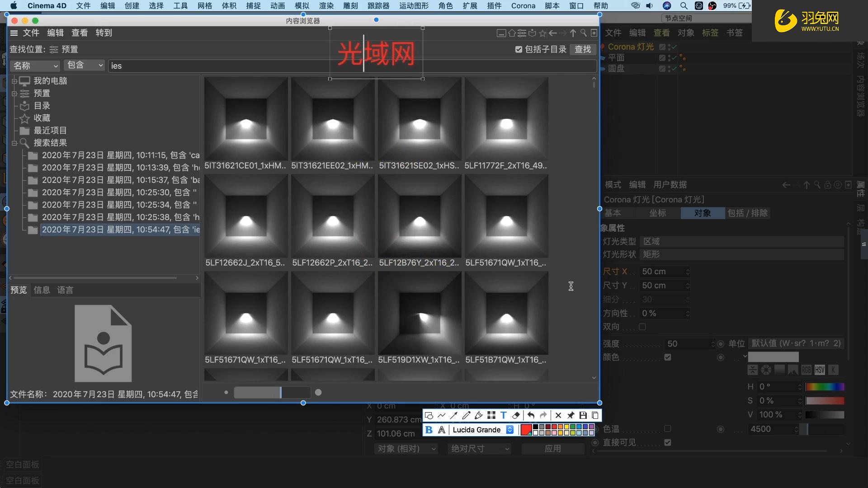Viewport: 868px width, 488px height.
Task: Open the 渲染 menu in menu bar
Action: coord(325,6)
